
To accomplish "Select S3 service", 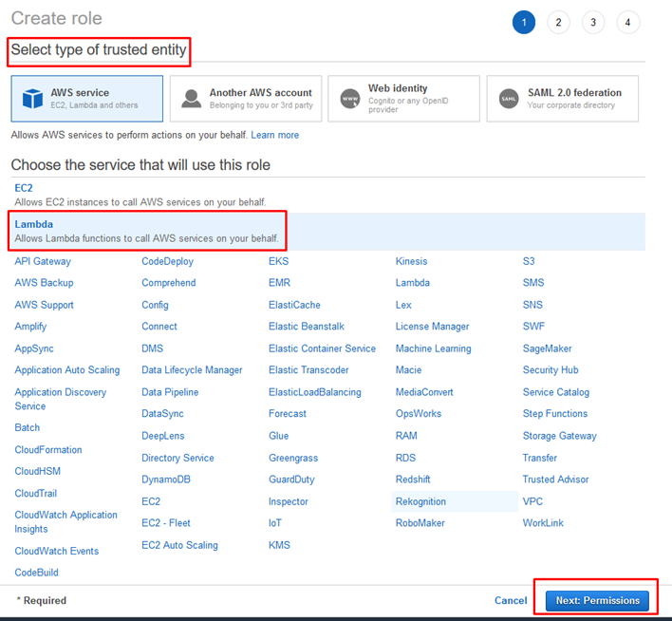I will [x=529, y=261].
